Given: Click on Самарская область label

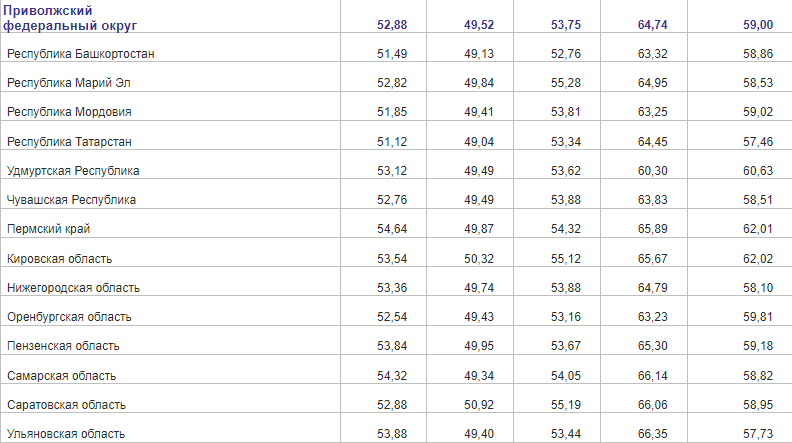Looking at the screenshot, I should (61, 376).
